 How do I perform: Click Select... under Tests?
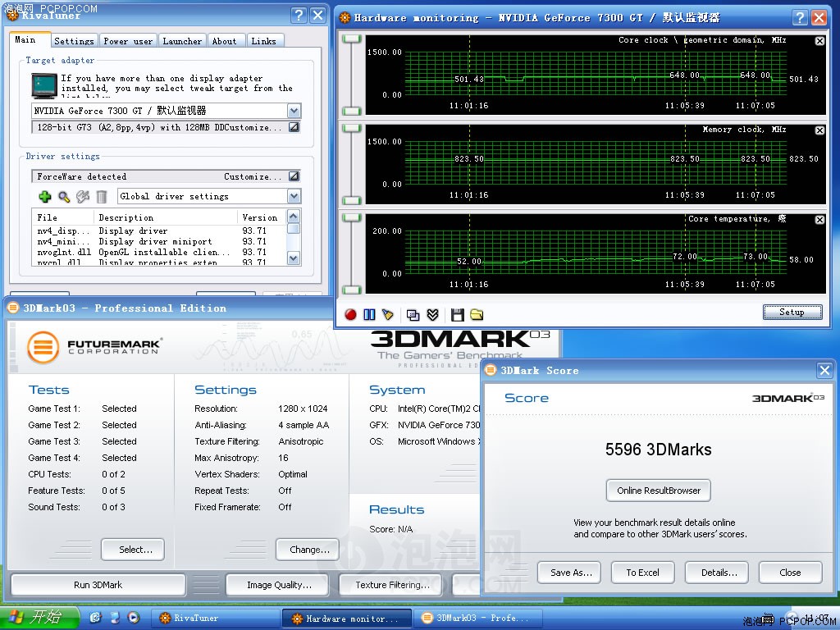(133, 550)
